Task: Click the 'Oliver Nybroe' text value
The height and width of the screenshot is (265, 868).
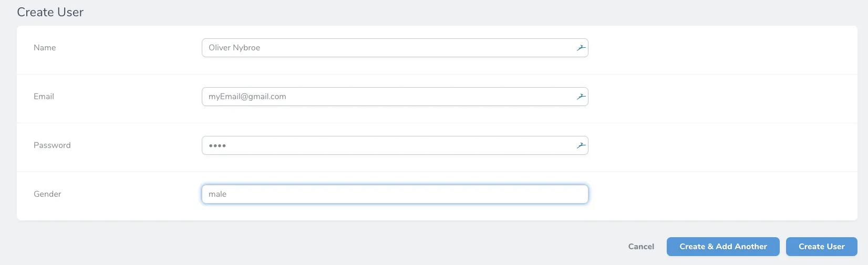Action: [x=234, y=48]
